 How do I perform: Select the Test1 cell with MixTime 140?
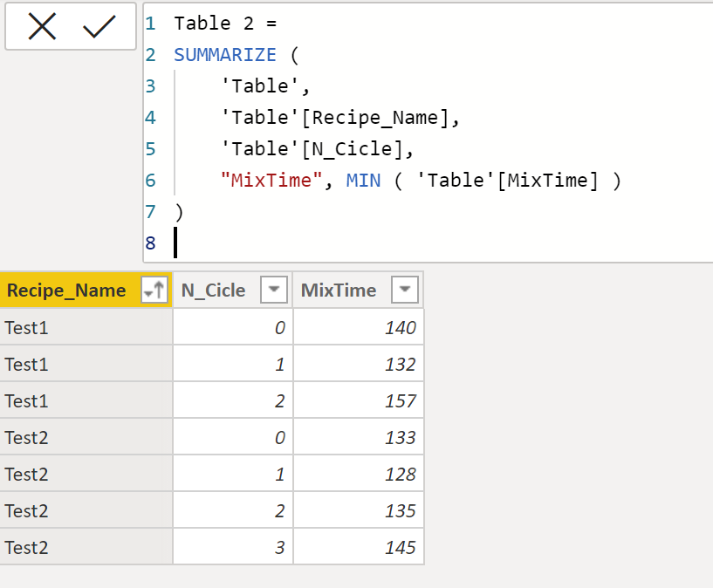pyautogui.click(x=86, y=327)
